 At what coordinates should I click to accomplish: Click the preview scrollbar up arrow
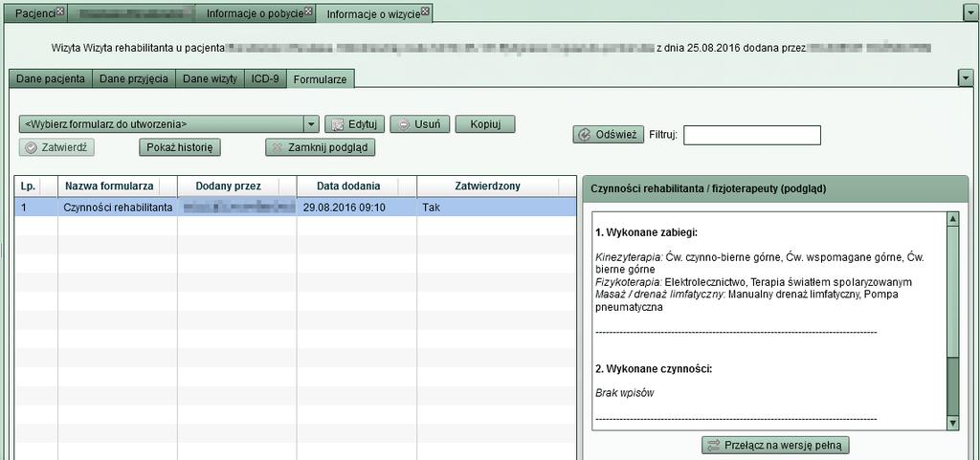tap(953, 219)
